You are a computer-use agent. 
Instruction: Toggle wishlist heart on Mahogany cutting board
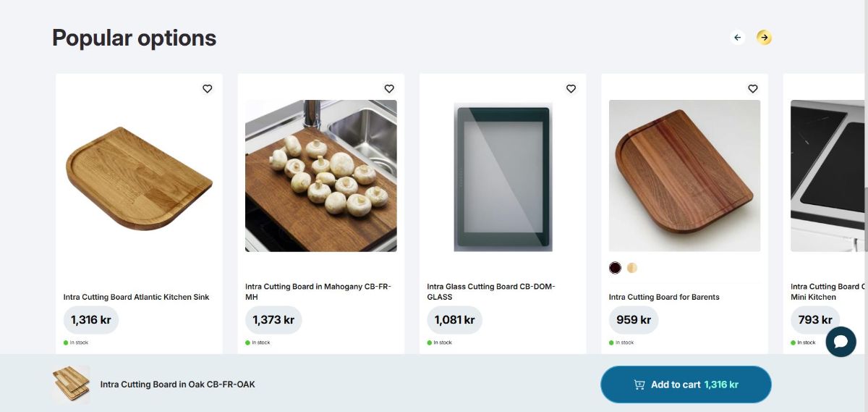pos(389,88)
